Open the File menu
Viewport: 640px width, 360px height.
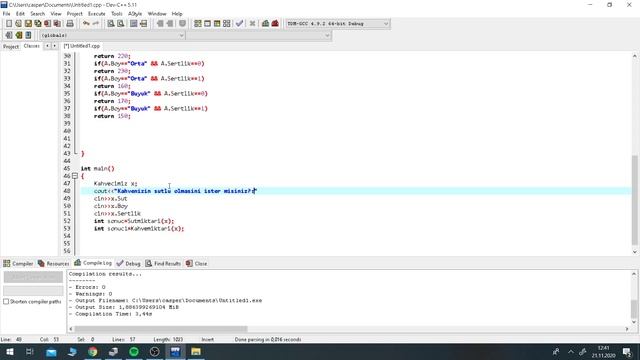(x=7, y=13)
